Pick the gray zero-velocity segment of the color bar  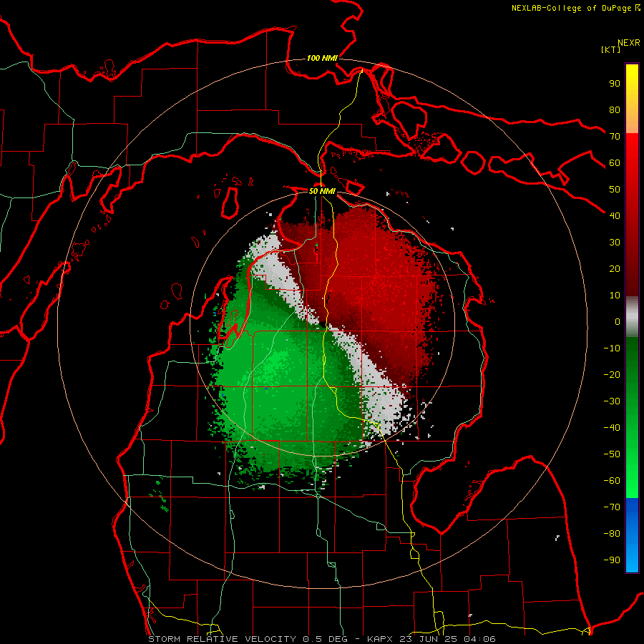pyautogui.click(x=632, y=317)
